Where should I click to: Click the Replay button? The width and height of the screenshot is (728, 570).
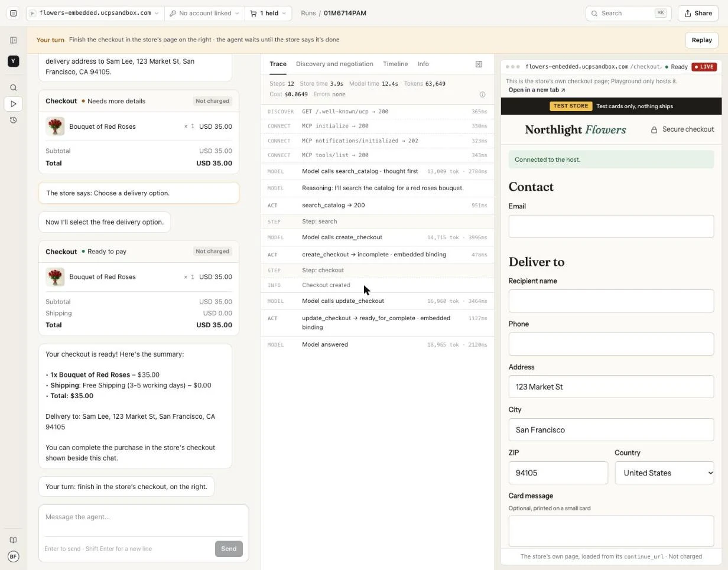tap(701, 40)
